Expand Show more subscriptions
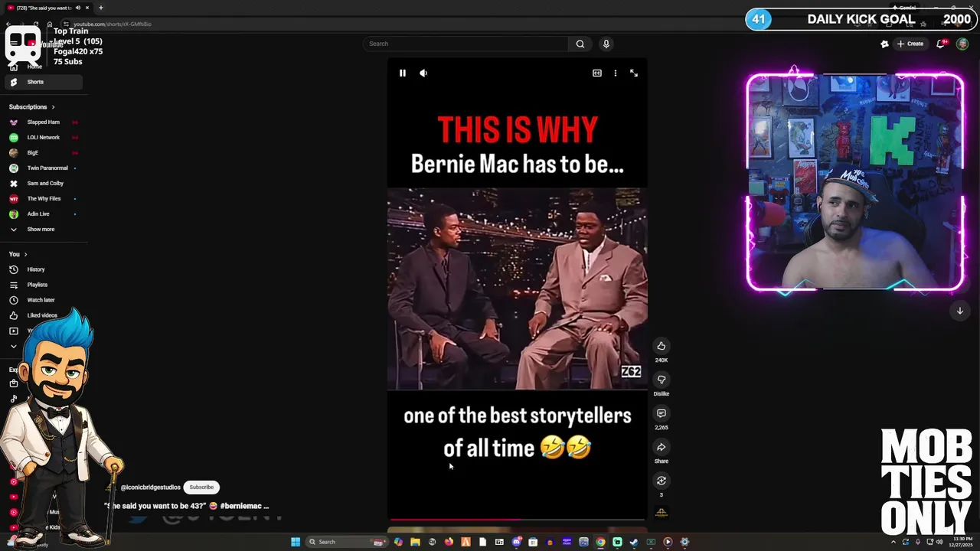 point(42,230)
